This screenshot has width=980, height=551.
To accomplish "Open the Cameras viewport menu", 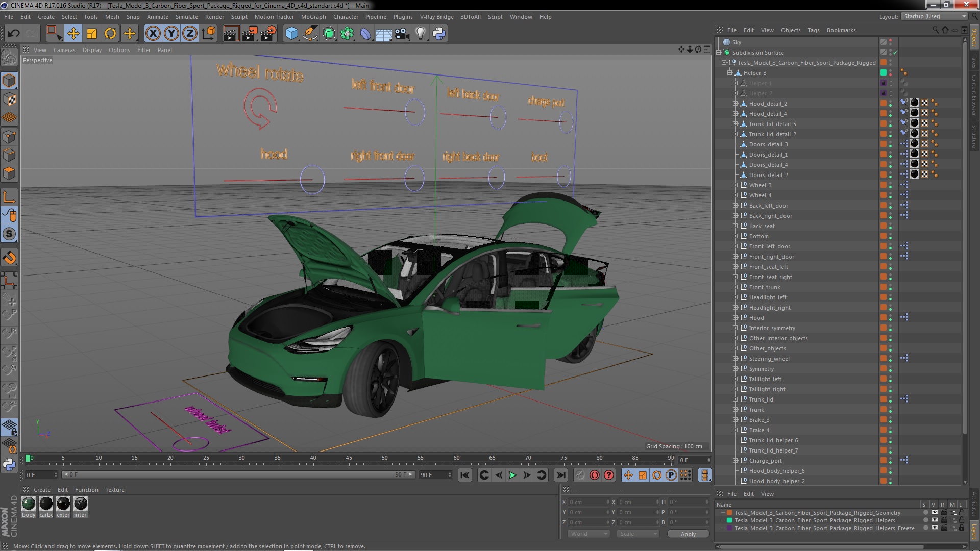I will (x=64, y=50).
